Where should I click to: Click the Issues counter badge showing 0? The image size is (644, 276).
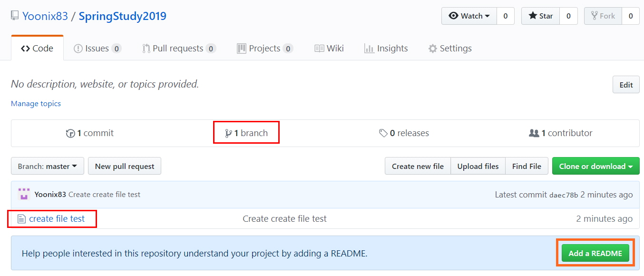point(116,49)
